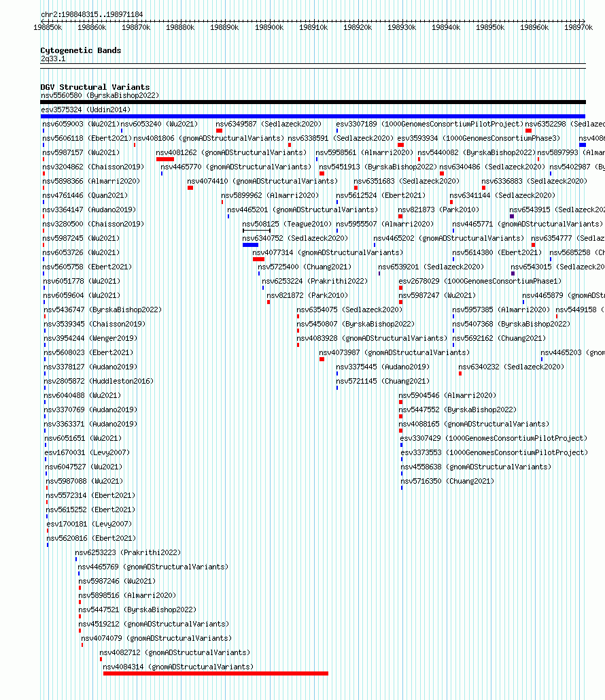The height and width of the screenshot is (700, 605).
Task: Select nsv6354075 (Sedlazeck2020) label
Action: 350,310
